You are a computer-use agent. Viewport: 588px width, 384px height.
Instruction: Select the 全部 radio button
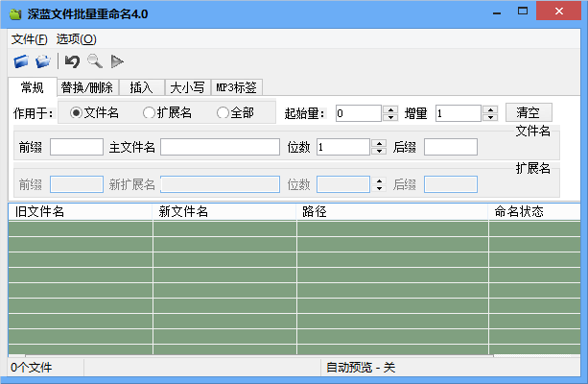pos(235,112)
